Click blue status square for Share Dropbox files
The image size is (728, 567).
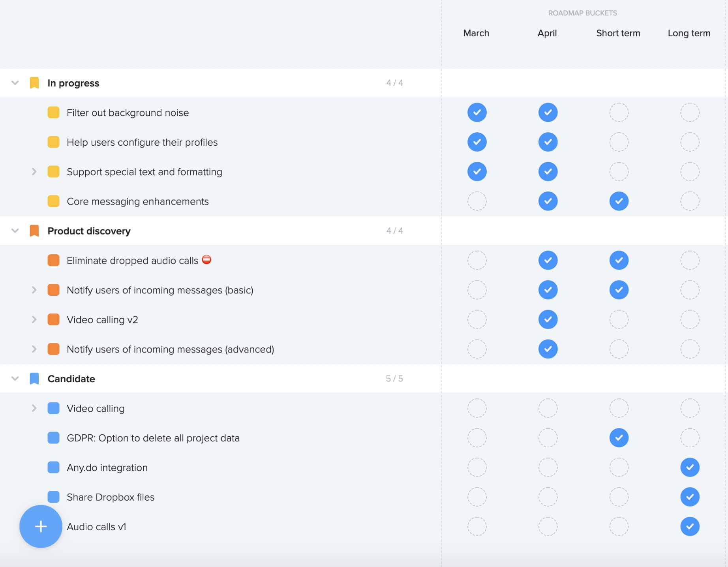pyautogui.click(x=53, y=497)
